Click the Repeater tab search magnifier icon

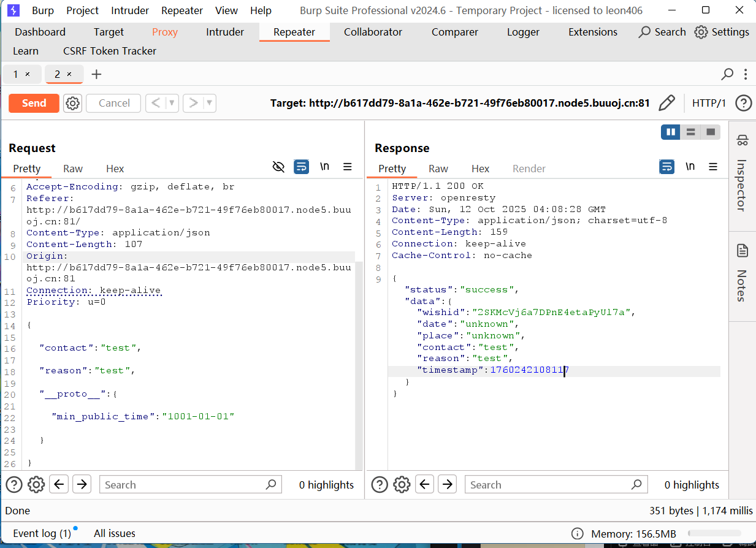[727, 74]
